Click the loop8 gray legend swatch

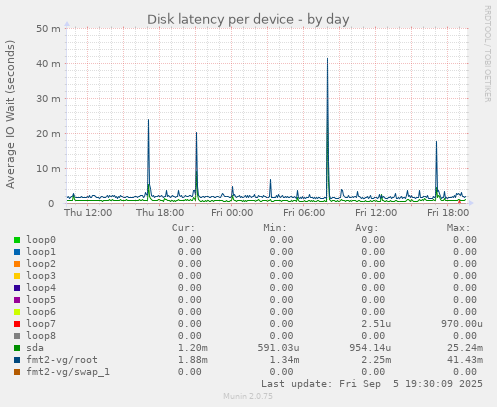[17, 336]
